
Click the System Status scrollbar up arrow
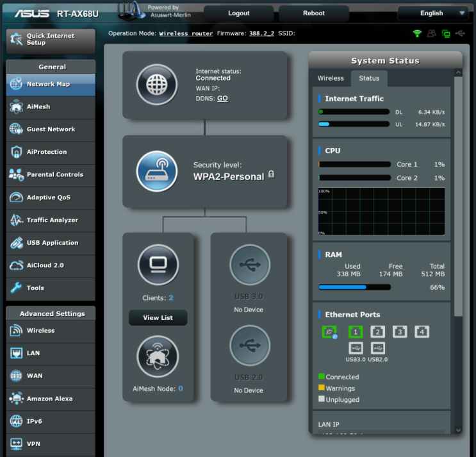[459, 72]
